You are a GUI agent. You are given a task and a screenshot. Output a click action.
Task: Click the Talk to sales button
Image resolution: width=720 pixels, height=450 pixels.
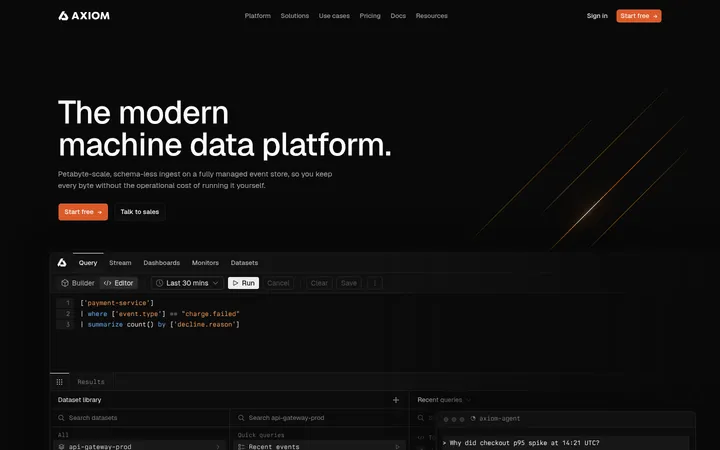(x=140, y=212)
